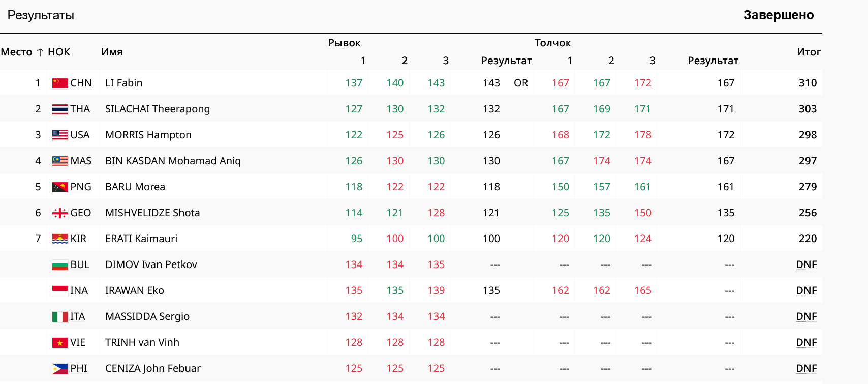Click the USA flag icon
868x384 pixels.
coord(59,135)
